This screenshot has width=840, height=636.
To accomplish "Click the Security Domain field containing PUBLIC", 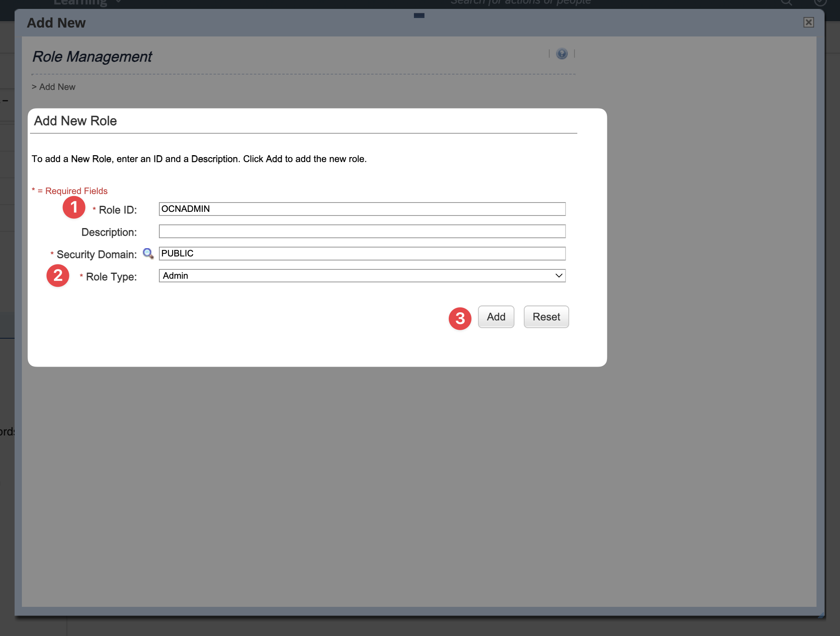I will pos(362,254).
